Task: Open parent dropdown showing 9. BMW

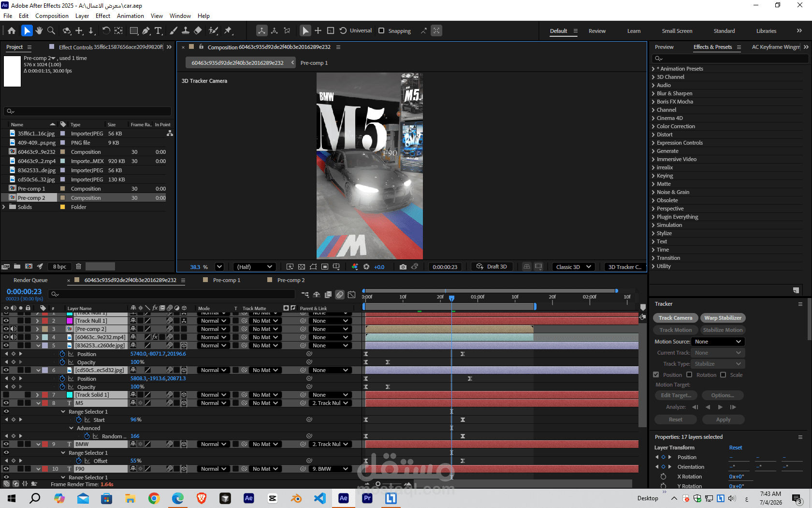Action: (330, 469)
